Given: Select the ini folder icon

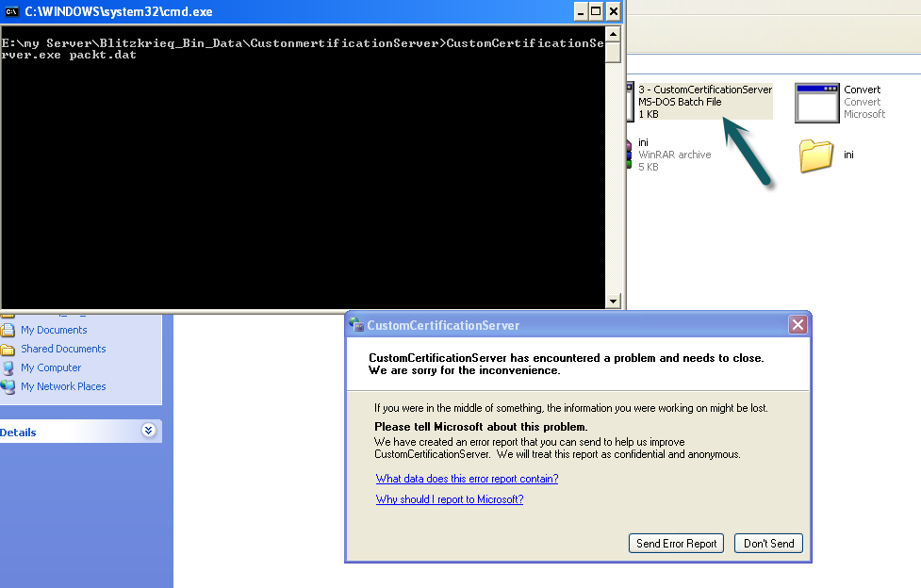Looking at the screenshot, I should tap(815, 155).
